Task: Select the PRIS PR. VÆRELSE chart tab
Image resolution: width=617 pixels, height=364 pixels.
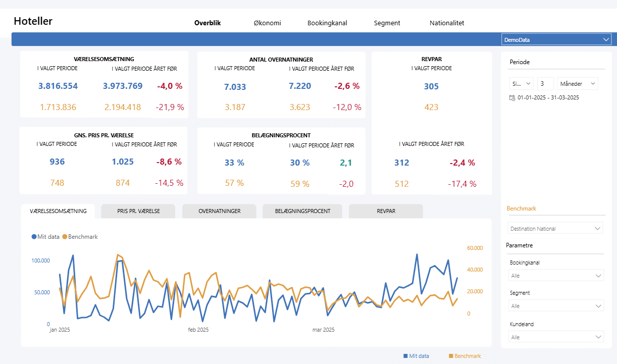Action: pos(138,211)
